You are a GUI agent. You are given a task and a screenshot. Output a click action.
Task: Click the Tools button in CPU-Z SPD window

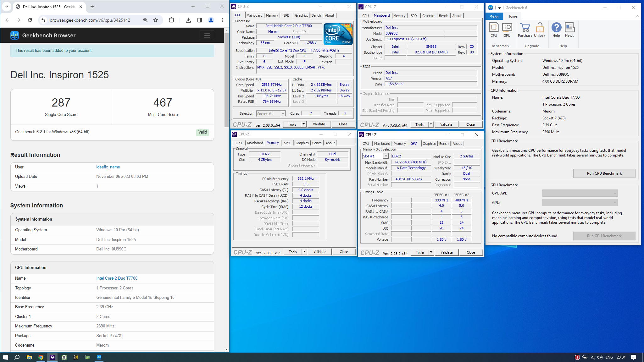click(420, 252)
